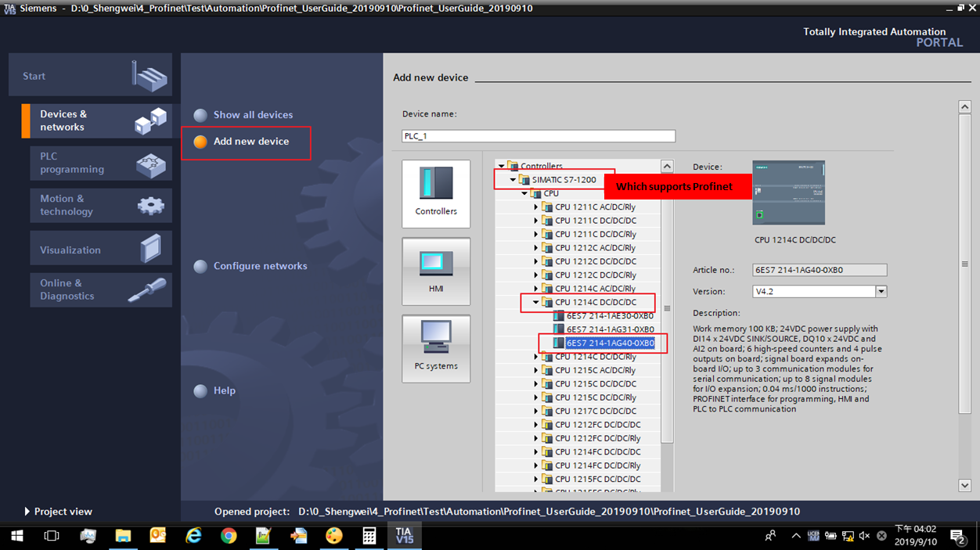Expand CPU 1215C AC/DC/Rly
The image size is (980, 550).
click(537, 370)
